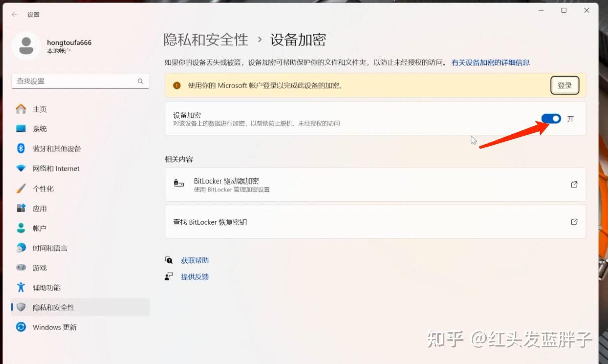
Task: Select Windows 更新 in the sidebar
Action: coord(80,327)
